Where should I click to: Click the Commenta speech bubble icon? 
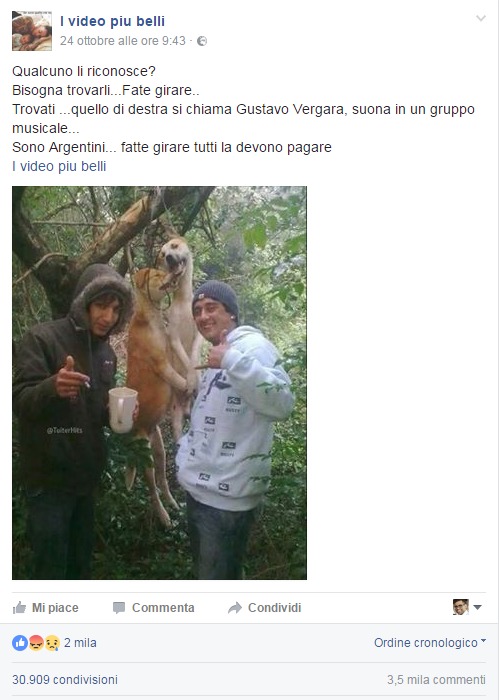[119, 608]
